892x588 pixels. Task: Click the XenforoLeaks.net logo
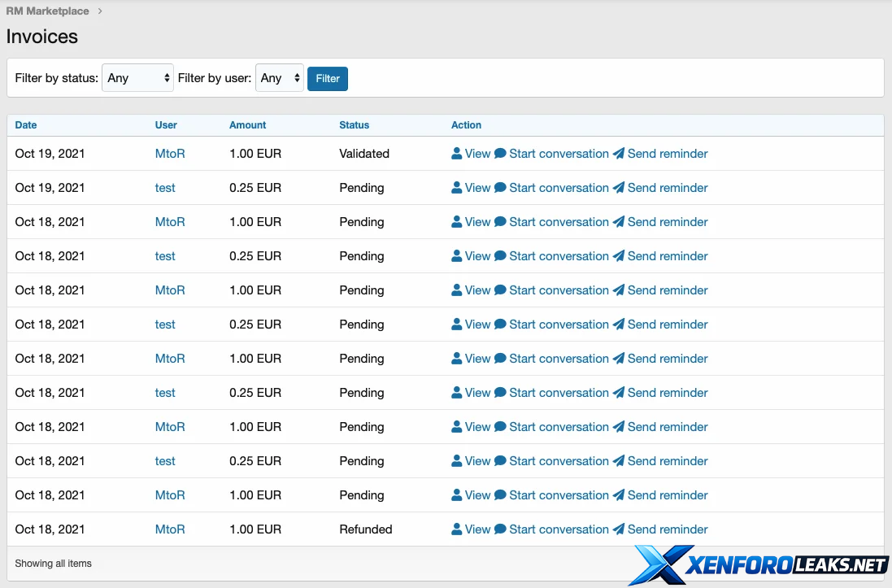(x=759, y=564)
